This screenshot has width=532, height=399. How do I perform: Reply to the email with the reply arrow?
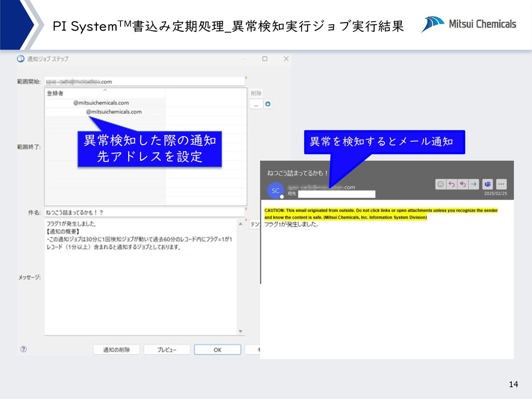[x=451, y=184]
